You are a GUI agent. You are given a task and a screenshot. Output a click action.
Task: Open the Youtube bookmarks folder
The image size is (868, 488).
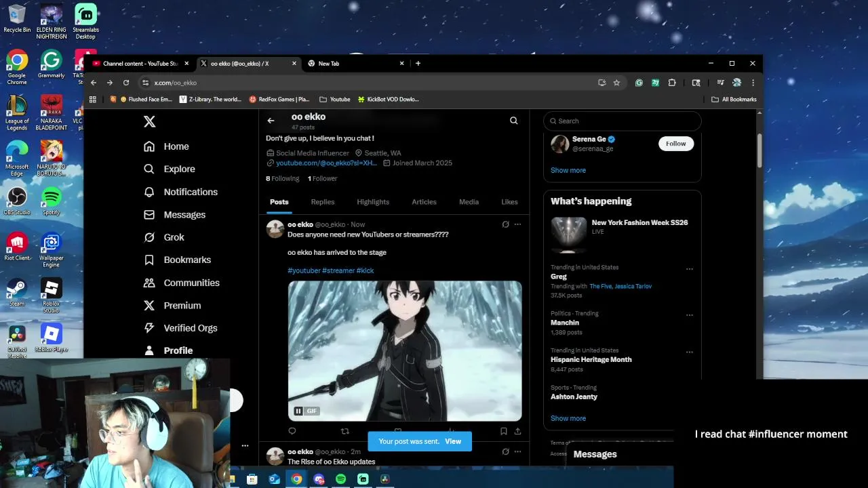(335, 100)
